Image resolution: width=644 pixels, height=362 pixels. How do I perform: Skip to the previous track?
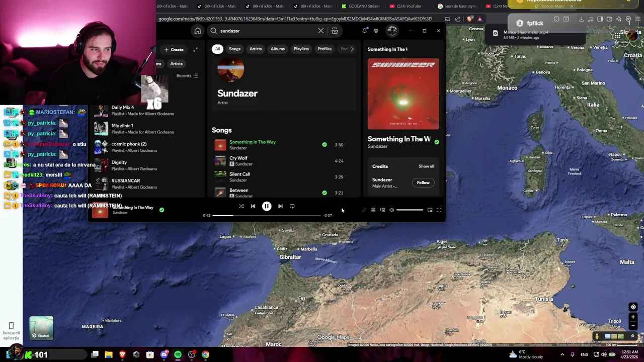253,206
